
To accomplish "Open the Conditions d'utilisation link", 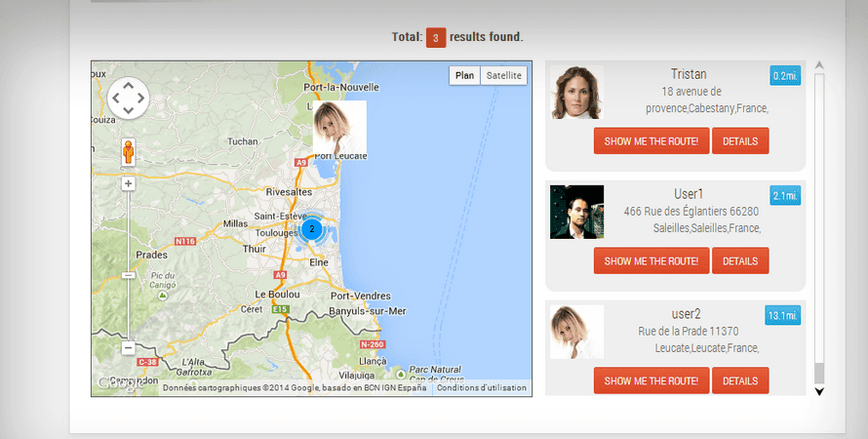I will tap(482, 388).
